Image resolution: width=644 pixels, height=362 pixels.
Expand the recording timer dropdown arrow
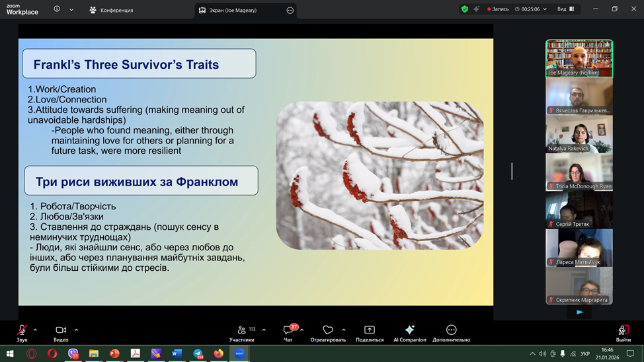pyautogui.click(x=545, y=9)
